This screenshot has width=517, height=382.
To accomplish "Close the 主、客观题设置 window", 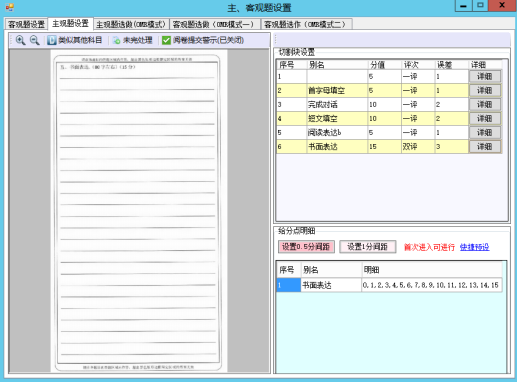I will pyautogui.click(x=502, y=6).
